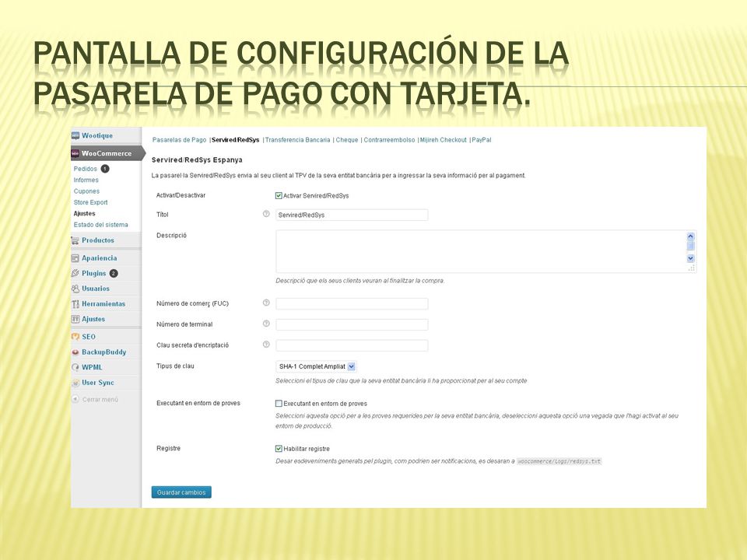Click the Plugins update count badge
The width and height of the screenshot is (747, 560).
[x=114, y=273]
